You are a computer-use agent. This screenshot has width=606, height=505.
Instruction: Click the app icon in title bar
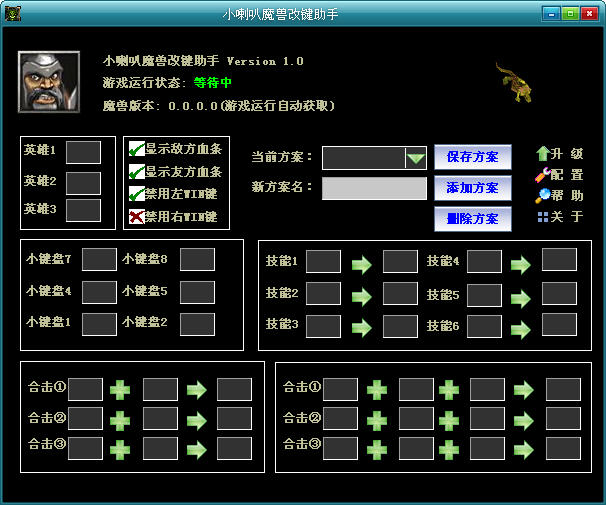(13, 14)
